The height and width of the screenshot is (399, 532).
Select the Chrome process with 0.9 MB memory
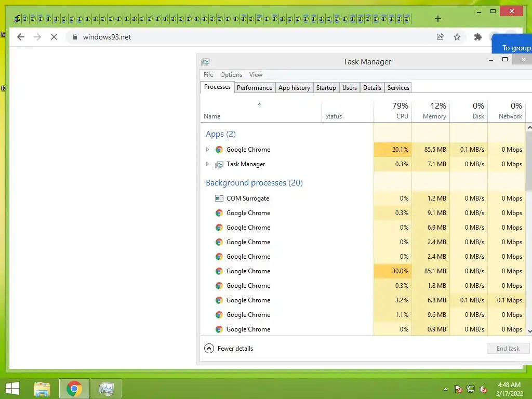[363, 329]
